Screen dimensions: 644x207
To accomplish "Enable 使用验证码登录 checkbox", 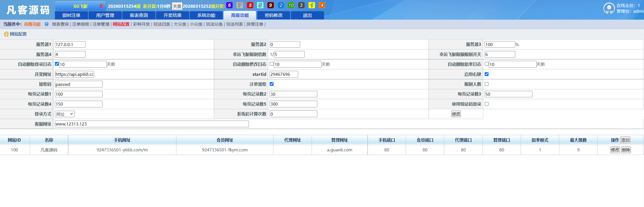I will (x=486, y=104).
